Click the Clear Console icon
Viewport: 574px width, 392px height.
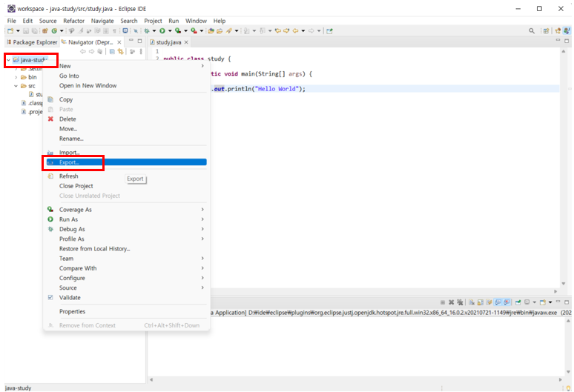pyautogui.click(x=472, y=302)
